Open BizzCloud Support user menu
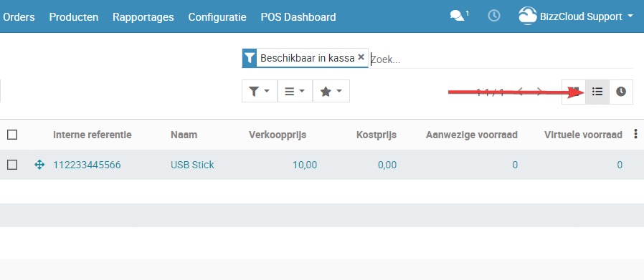Image resolution: width=644 pixels, height=280 pixels. (576, 16)
